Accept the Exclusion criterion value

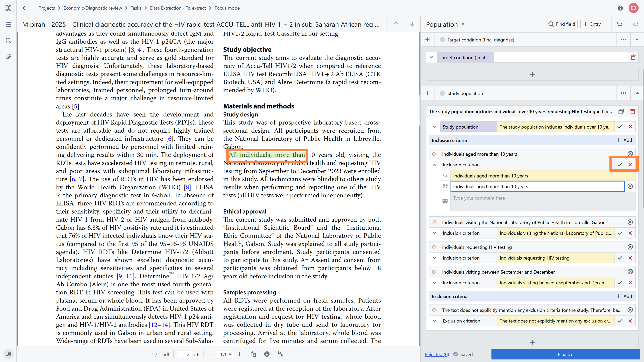click(x=620, y=321)
